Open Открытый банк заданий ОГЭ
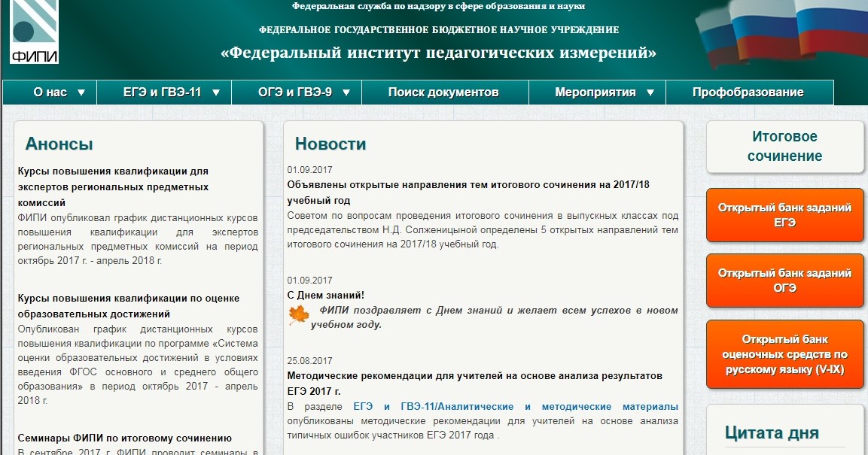 [784, 281]
